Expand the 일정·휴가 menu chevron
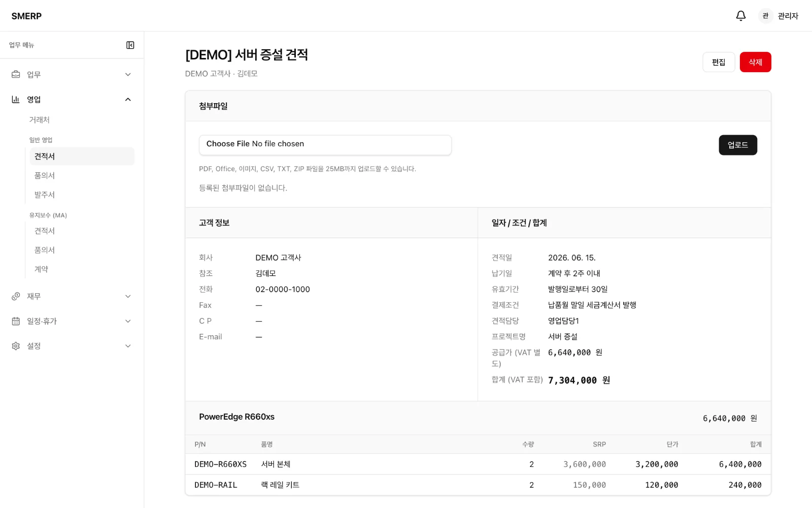The image size is (812, 508). coord(128,321)
